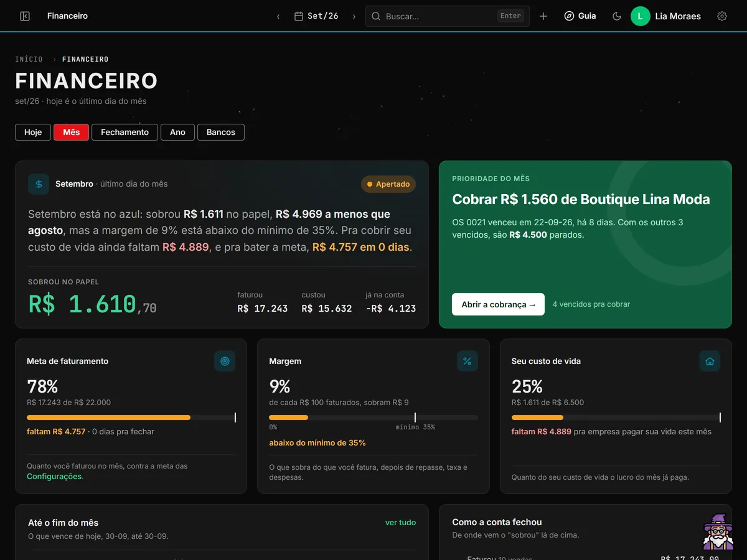Open settings gear icon
747x560 pixels.
[722, 16]
